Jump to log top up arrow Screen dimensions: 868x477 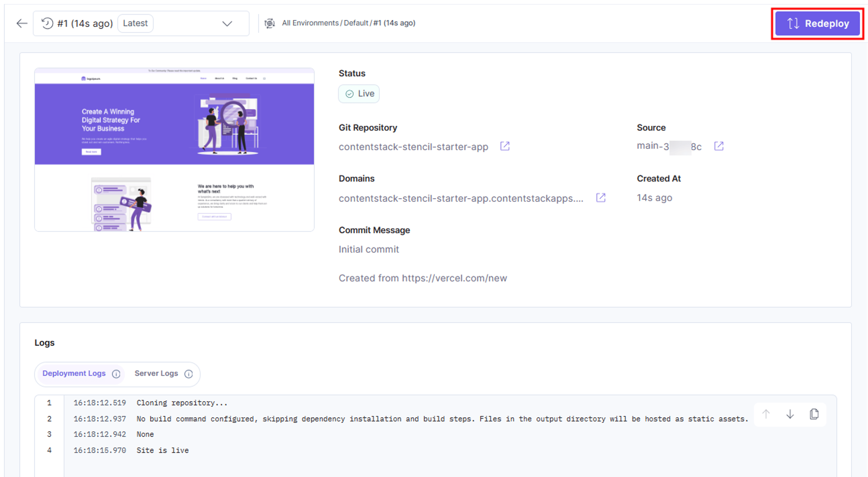(x=766, y=414)
